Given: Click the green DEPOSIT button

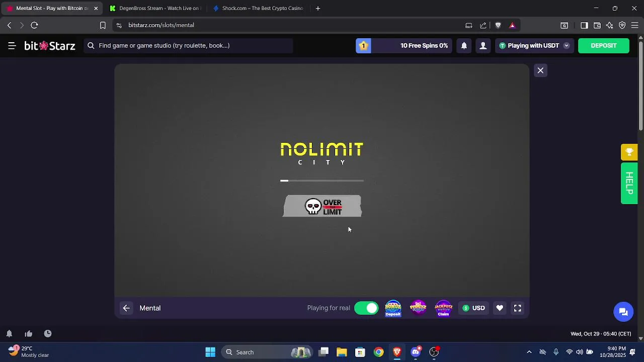Looking at the screenshot, I should coord(604,46).
